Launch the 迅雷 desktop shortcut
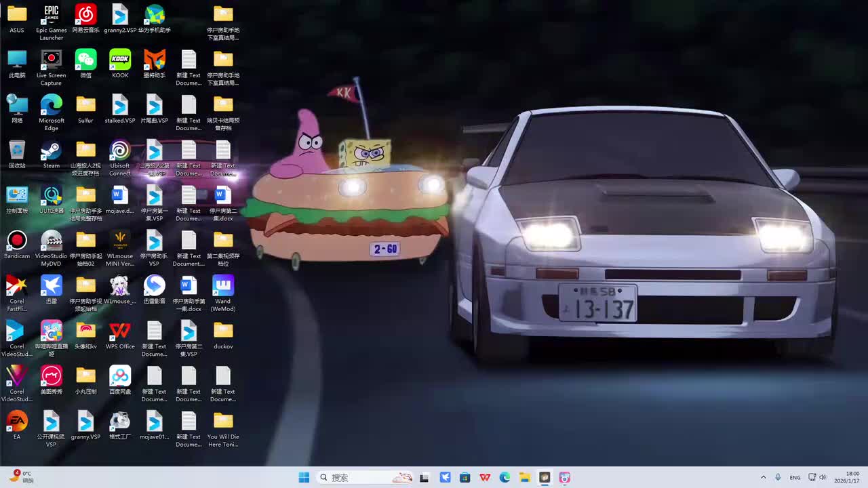 pyautogui.click(x=51, y=291)
